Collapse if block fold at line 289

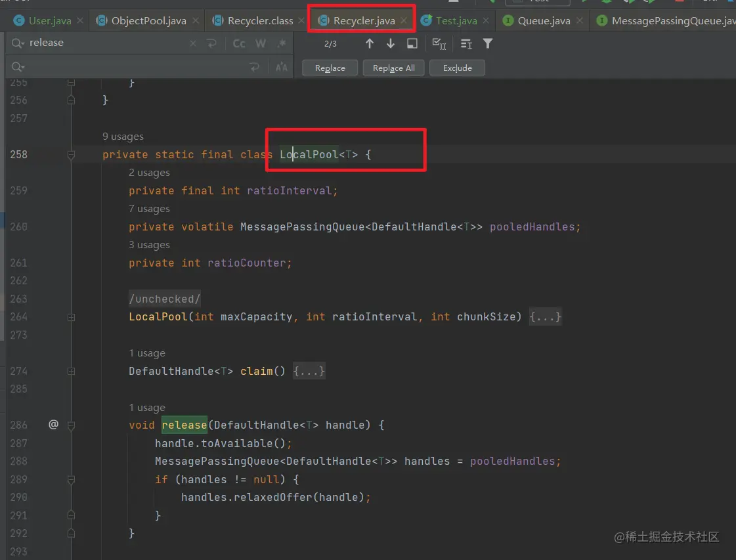click(72, 480)
